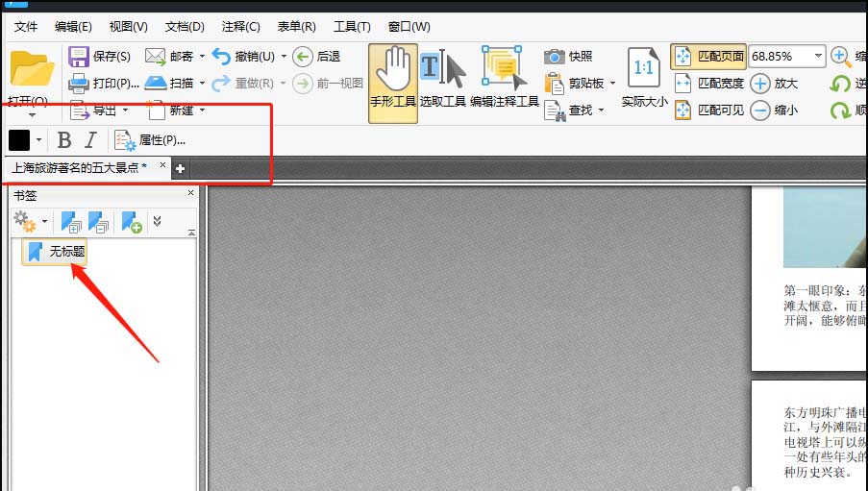868x491 pixels.
Task: Set view to 实际大小
Action: tap(644, 78)
